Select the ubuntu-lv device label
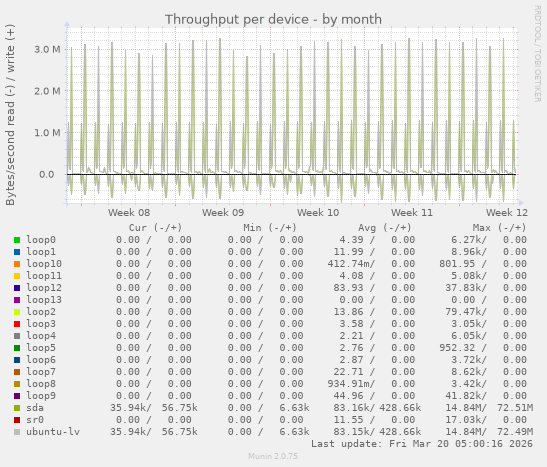Screen dimensions: 547x467 [53, 432]
